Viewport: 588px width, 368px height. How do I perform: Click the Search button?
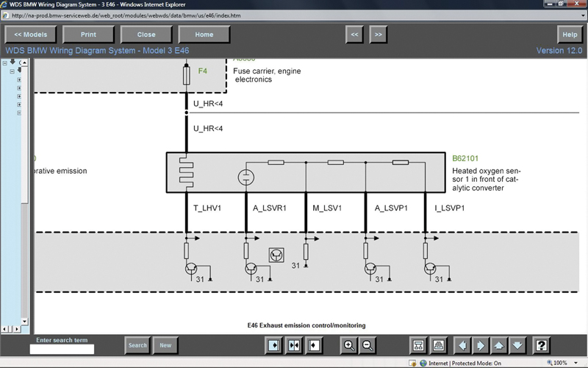click(137, 345)
